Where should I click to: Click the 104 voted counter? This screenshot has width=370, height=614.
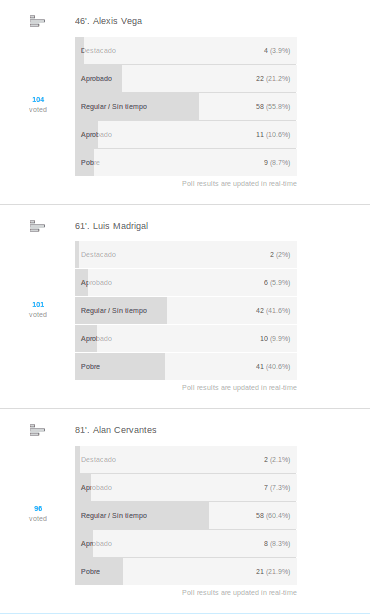click(38, 105)
